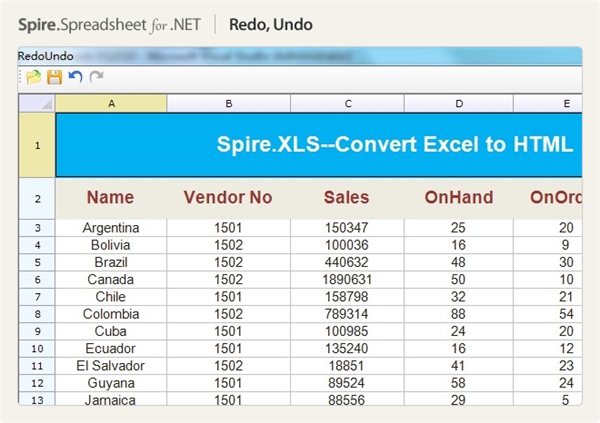Select row 10 header
The height and width of the screenshot is (423, 600).
(x=37, y=349)
